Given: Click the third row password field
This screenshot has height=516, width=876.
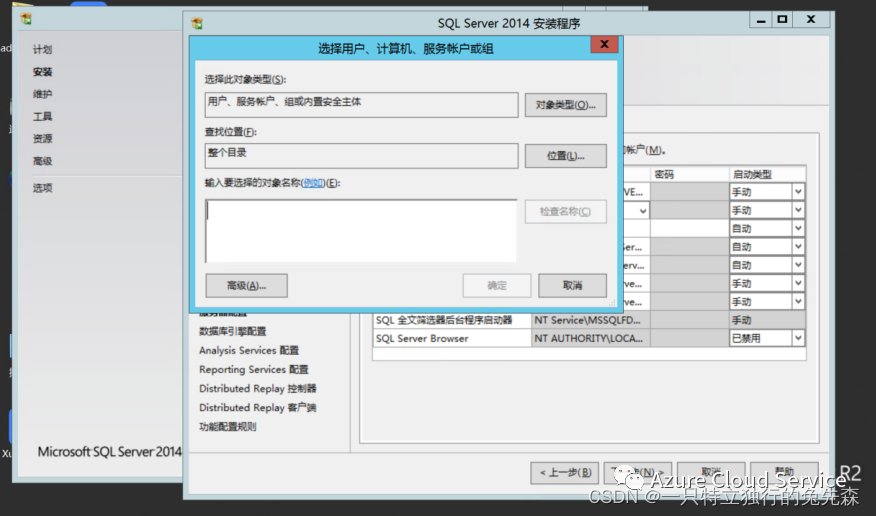Looking at the screenshot, I should point(689,228).
